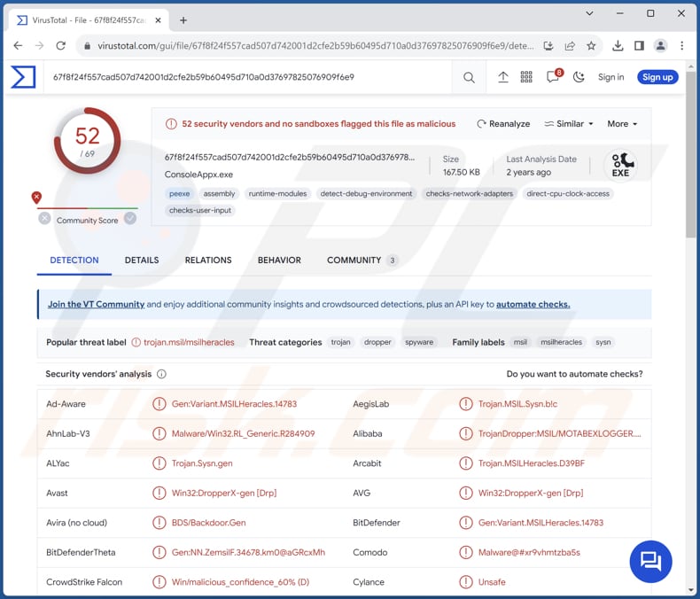Click the trojan threat category tag
Viewport: 700px width, 599px height.
(x=340, y=342)
